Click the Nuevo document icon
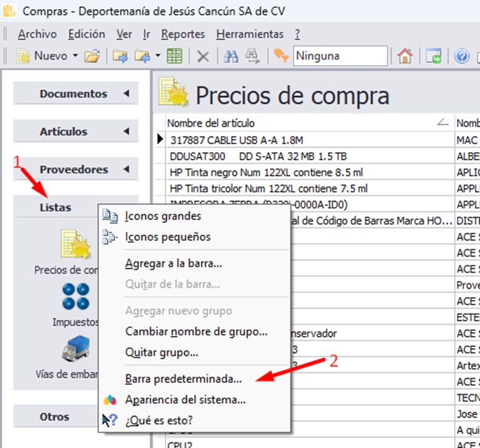 [23, 56]
